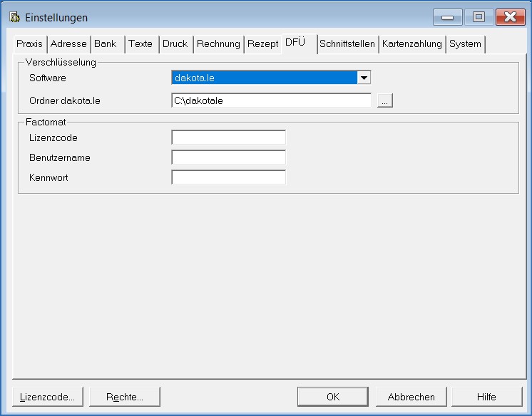Switch to the Druck tab
The width and height of the screenshot is (532, 416).
[175, 44]
